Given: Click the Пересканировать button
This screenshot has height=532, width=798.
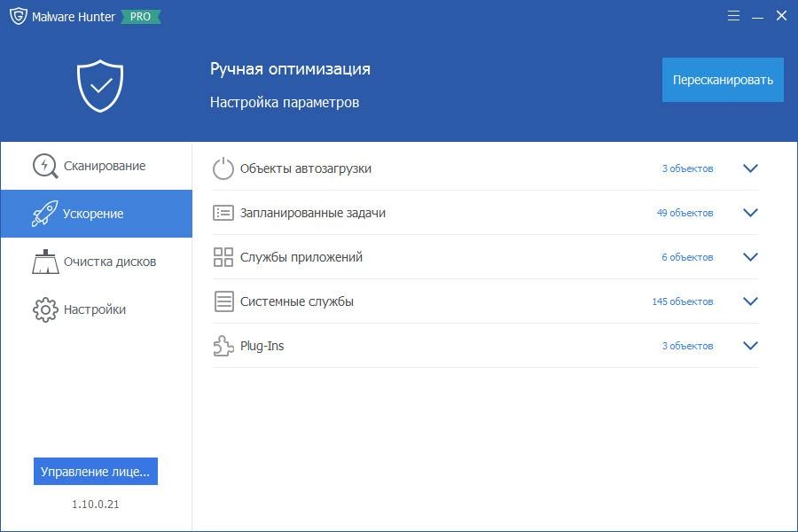Looking at the screenshot, I should click(723, 80).
